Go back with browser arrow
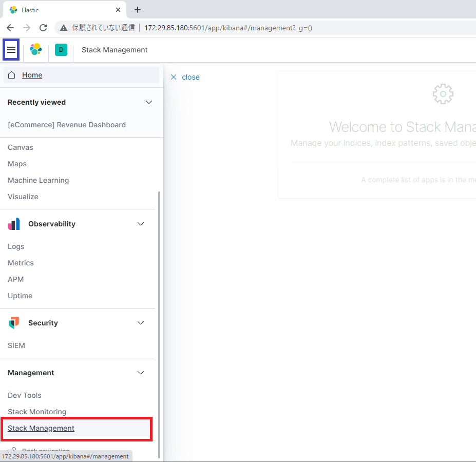476x462 pixels. 10,28
